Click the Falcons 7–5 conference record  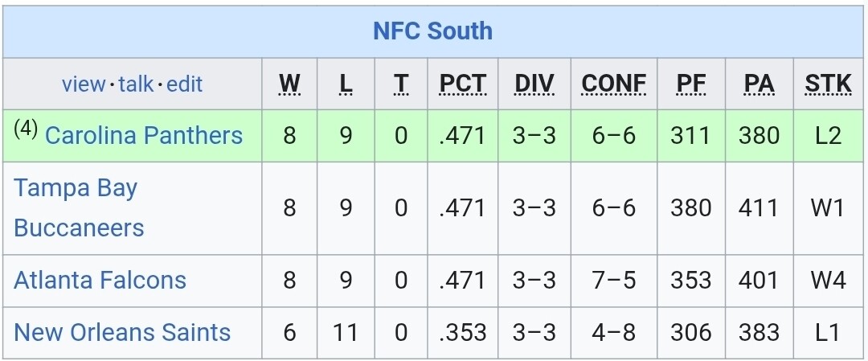click(x=614, y=280)
